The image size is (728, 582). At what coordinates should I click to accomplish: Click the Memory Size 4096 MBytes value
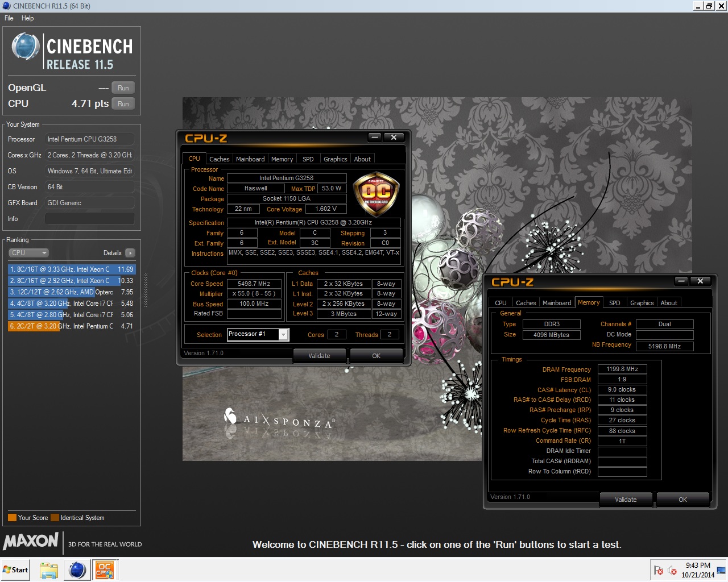pos(551,335)
